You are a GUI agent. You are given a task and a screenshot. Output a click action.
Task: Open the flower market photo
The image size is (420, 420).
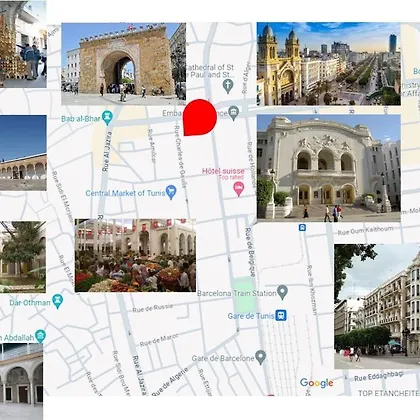[x=135, y=255]
